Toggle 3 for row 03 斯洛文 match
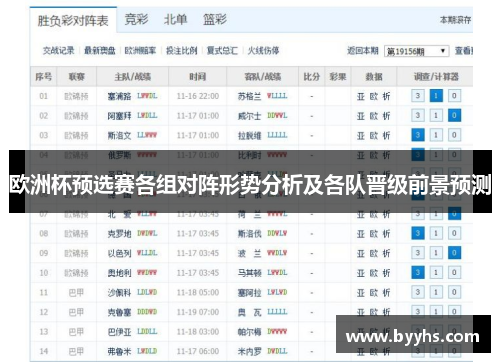The height and width of the screenshot is (362, 500). click(x=418, y=135)
